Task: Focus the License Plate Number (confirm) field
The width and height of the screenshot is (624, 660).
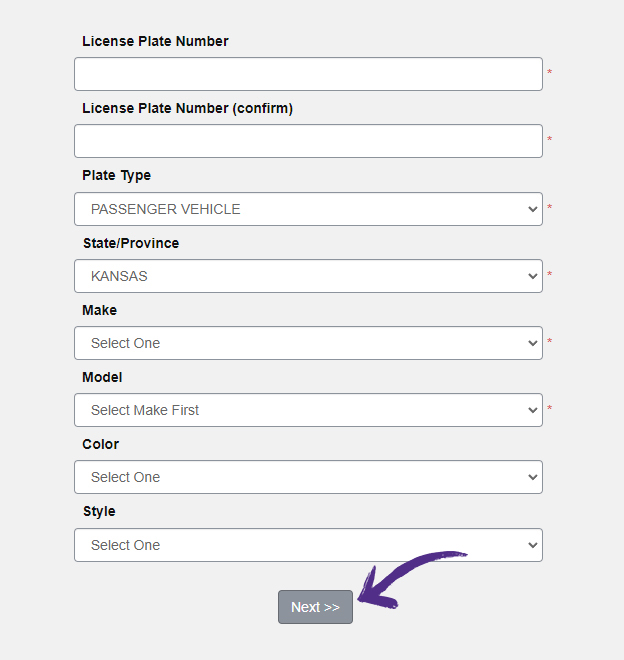Action: tap(308, 141)
